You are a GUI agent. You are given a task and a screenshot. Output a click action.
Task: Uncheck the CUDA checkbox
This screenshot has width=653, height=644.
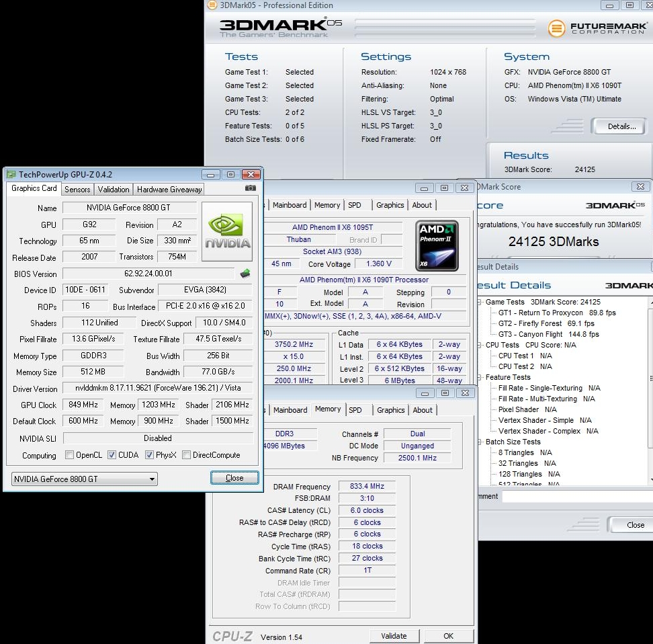tap(112, 455)
